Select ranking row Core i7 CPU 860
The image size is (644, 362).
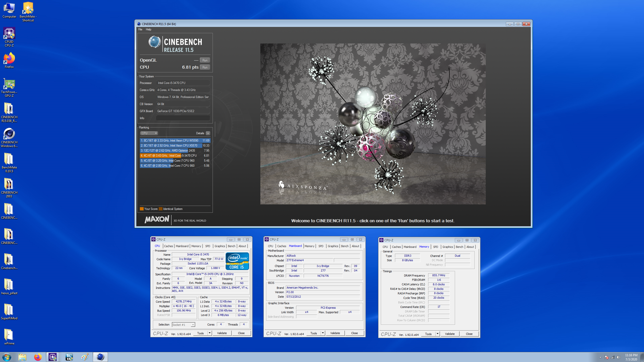(x=175, y=166)
